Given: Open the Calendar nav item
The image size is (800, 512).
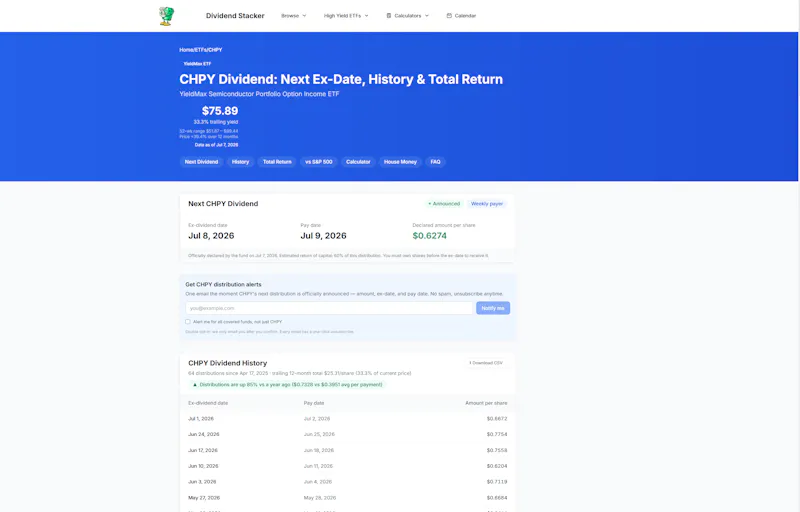Looking at the screenshot, I should (x=461, y=16).
